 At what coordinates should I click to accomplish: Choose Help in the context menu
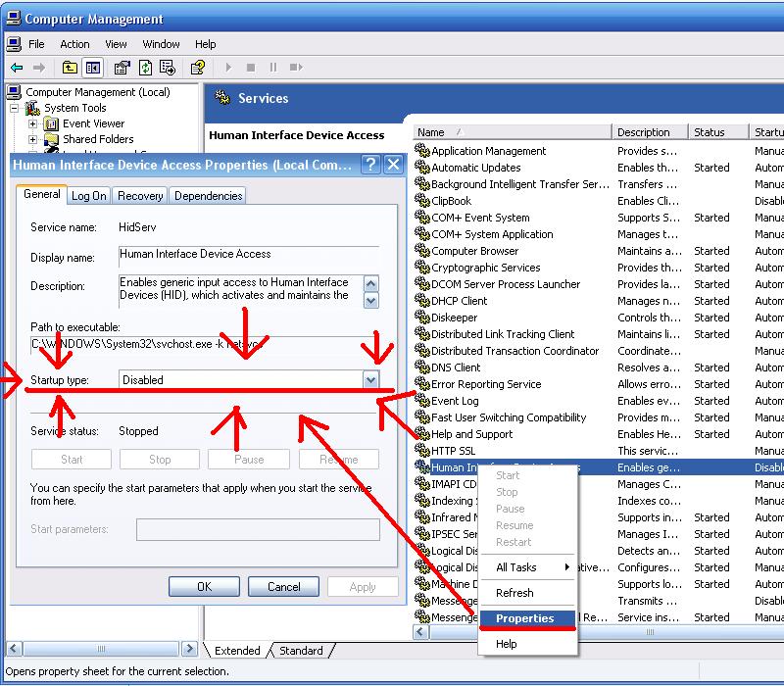click(x=526, y=644)
